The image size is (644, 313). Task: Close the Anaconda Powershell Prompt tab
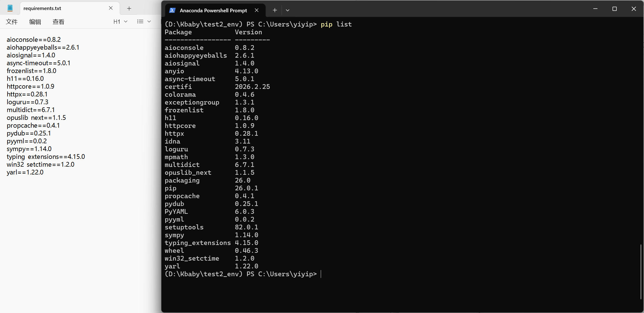(257, 10)
